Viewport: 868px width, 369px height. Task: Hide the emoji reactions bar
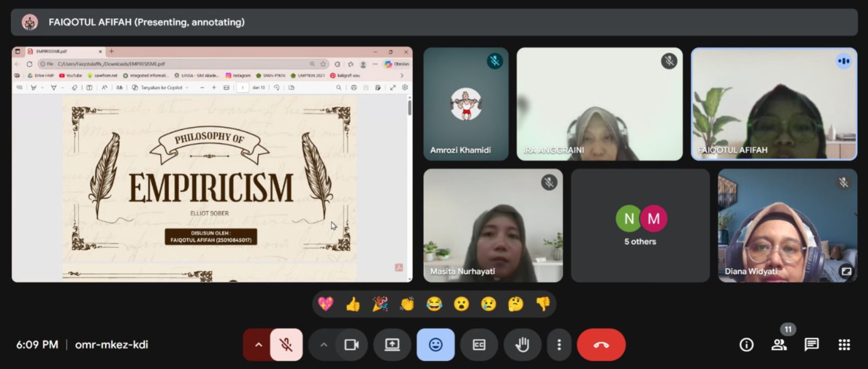click(x=436, y=345)
